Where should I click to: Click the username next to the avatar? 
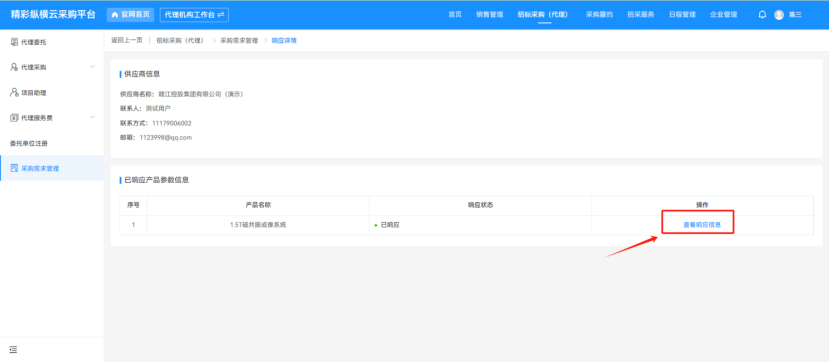(795, 15)
